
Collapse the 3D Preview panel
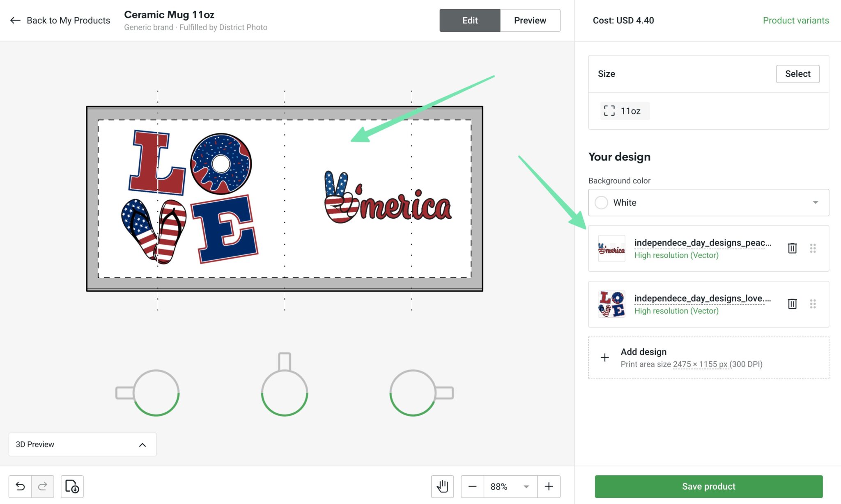pyautogui.click(x=142, y=444)
